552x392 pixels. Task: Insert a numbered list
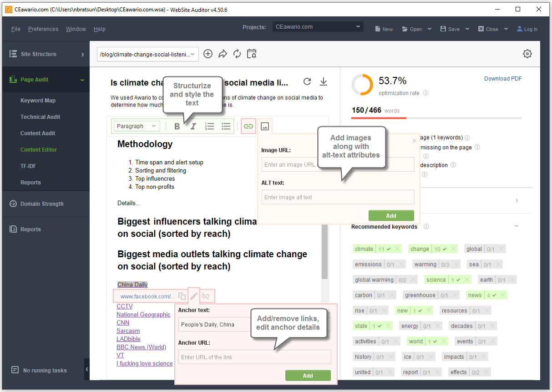(x=209, y=126)
